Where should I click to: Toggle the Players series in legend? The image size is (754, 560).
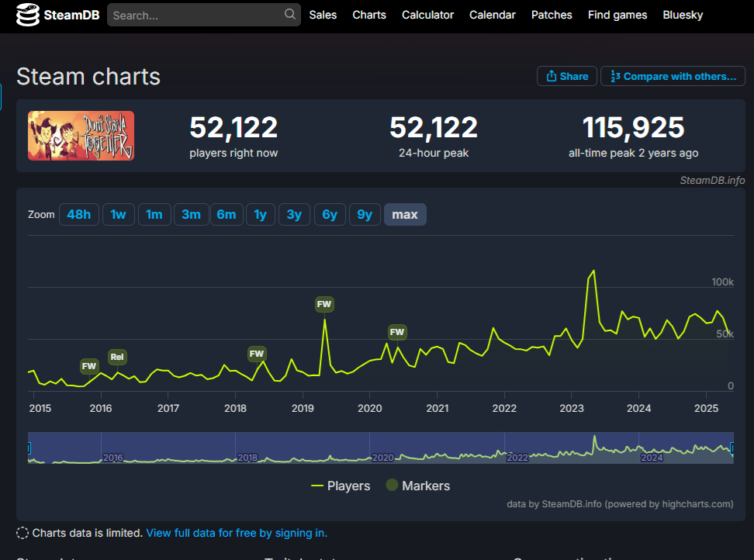(x=341, y=486)
